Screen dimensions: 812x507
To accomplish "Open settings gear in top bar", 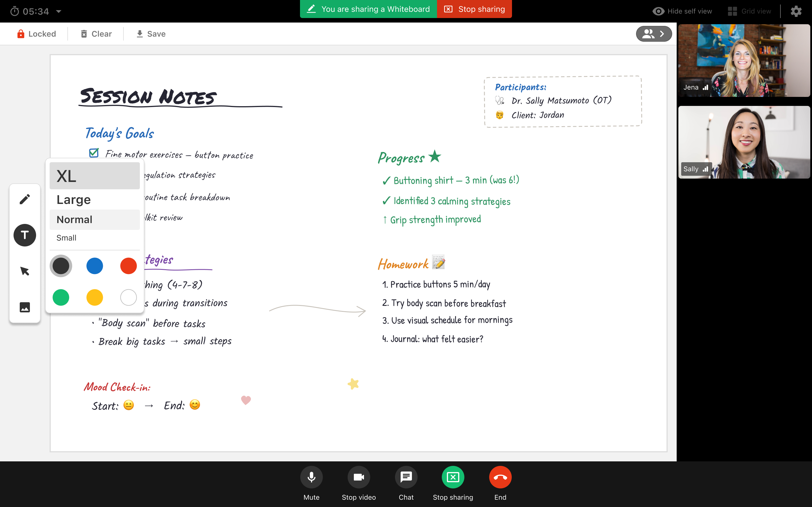I will (796, 11).
